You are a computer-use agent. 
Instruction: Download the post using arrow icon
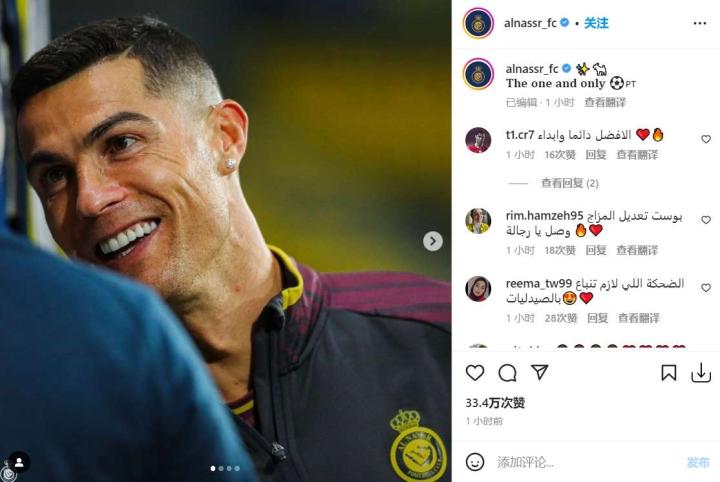click(x=701, y=373)
